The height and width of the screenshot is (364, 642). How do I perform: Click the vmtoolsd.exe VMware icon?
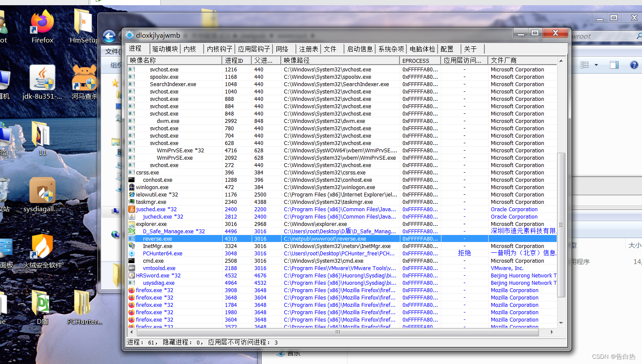click(132, 268)
